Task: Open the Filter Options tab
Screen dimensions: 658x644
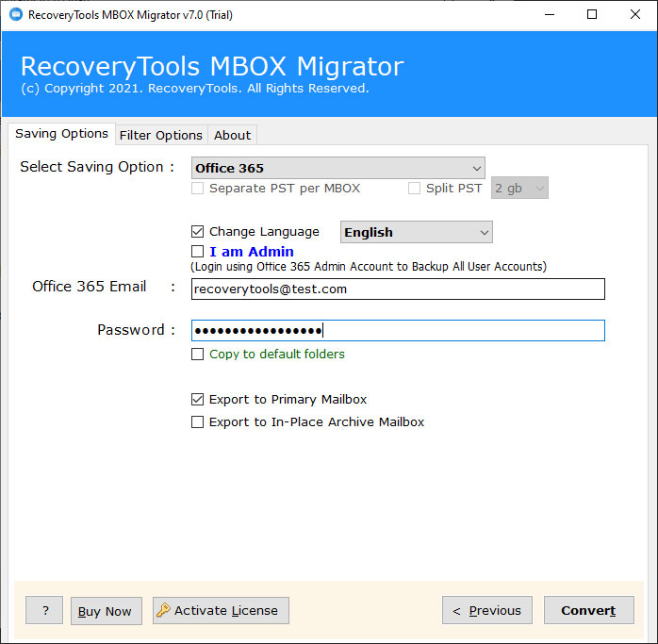Action: tap(160, 135)
